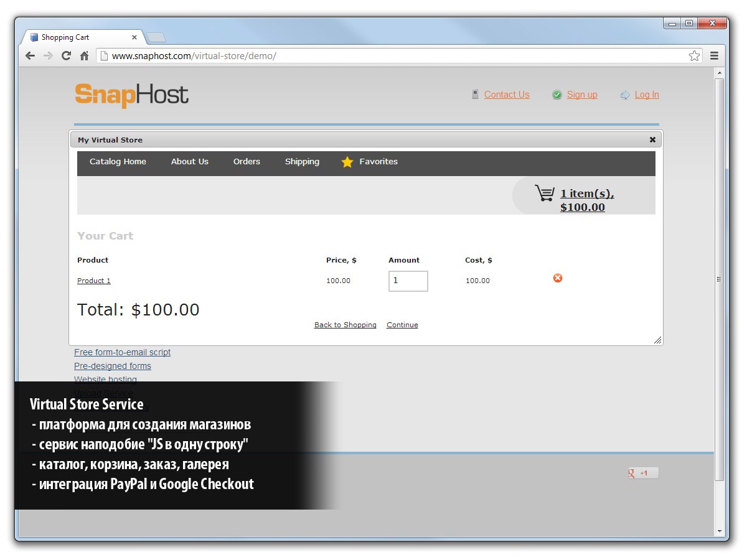Click the phone icon beside Contact Us
The width and height of the screenshot is (747, 560).
[475, 95]
